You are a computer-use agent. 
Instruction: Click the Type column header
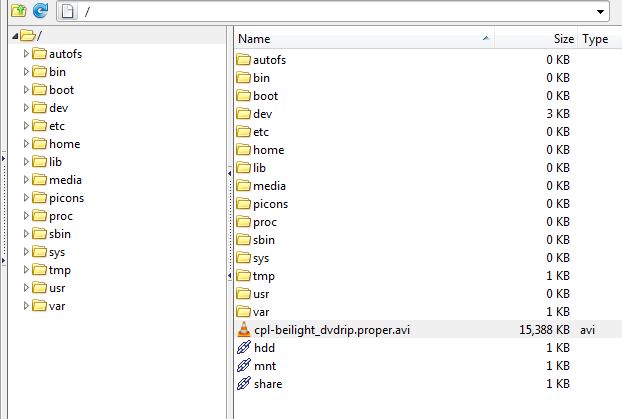[596, 39]
